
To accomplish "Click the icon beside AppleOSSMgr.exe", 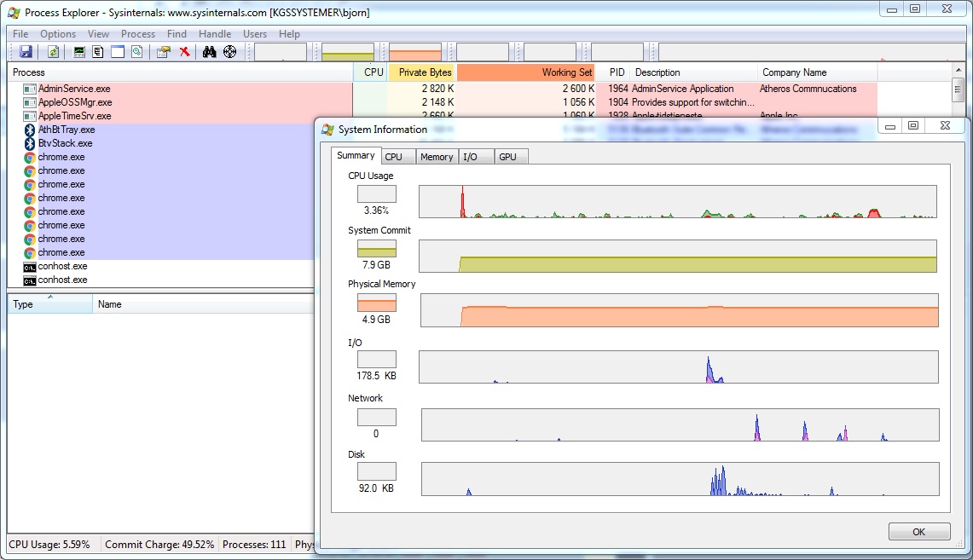I will (29, 102).
